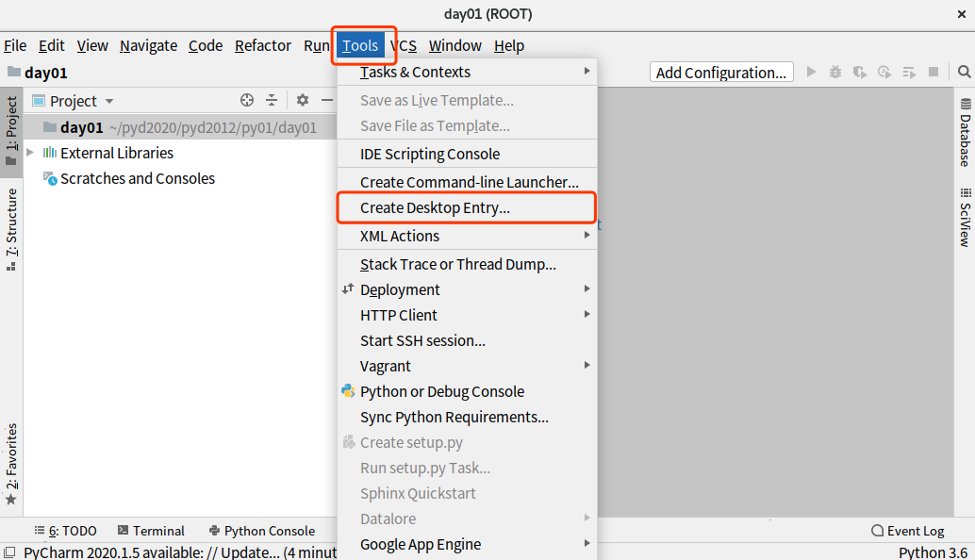Open the Edit menu
The height and width of the screenshot is (560, 975).
(52, 45)
